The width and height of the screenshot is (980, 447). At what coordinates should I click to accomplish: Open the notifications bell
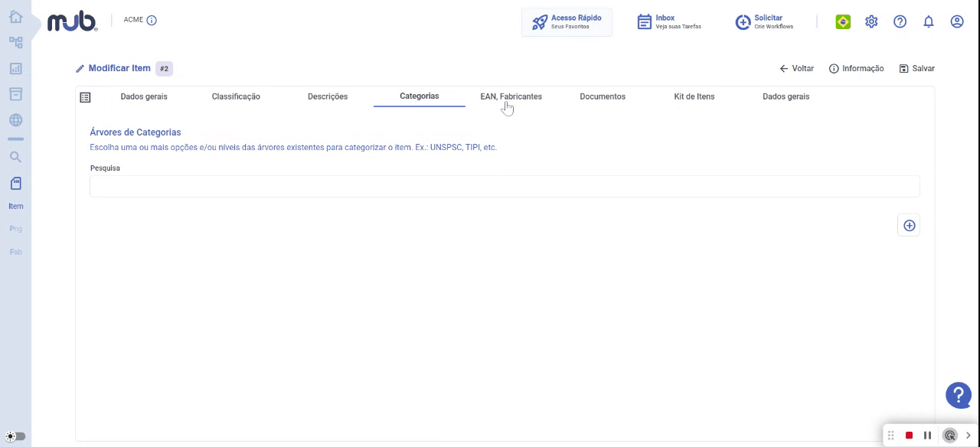click(x=929, y=21)
